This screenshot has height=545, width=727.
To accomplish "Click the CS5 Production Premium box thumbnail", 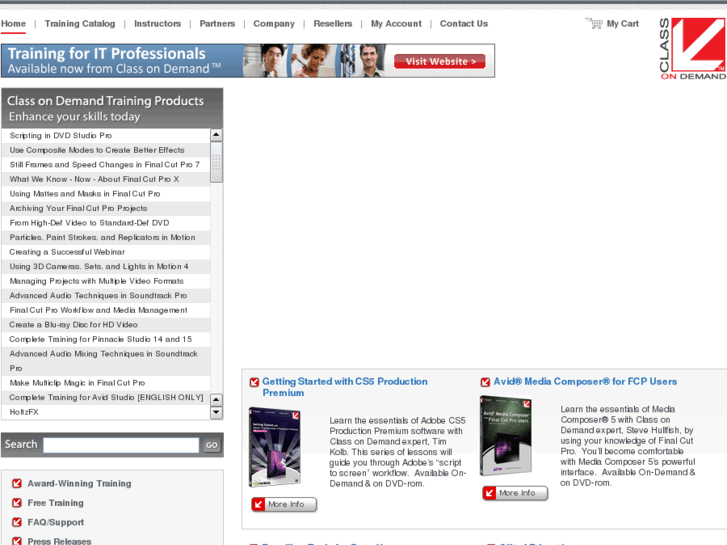I will (274, 447).
